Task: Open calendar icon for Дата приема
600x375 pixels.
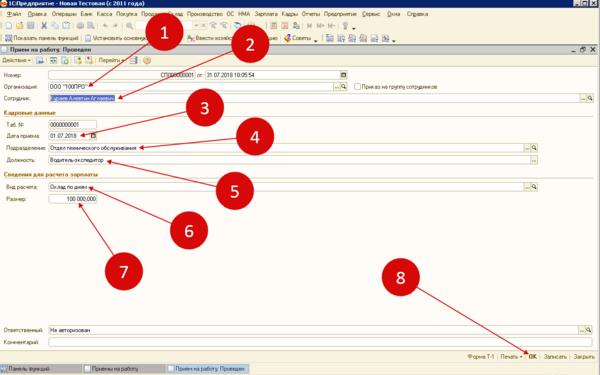Action: point(93,136)
